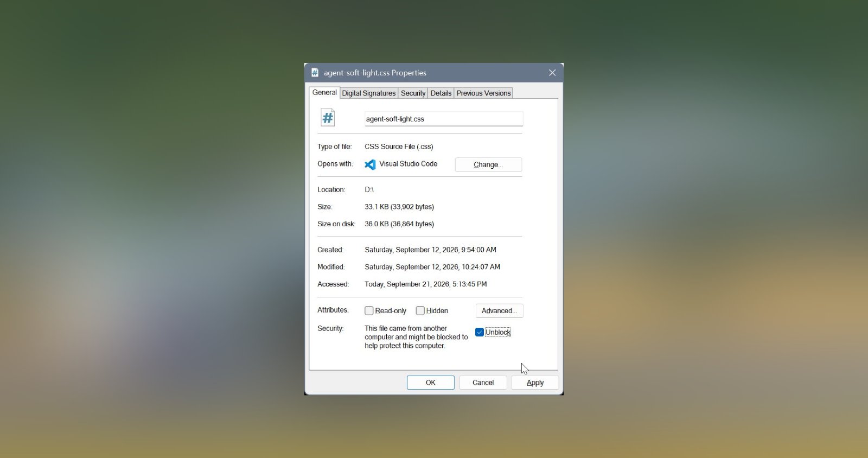Click the Size value '33.1 KB (33,902 bytes)'
This screenshot has width=868, height=458.
[x=399, y=207]
